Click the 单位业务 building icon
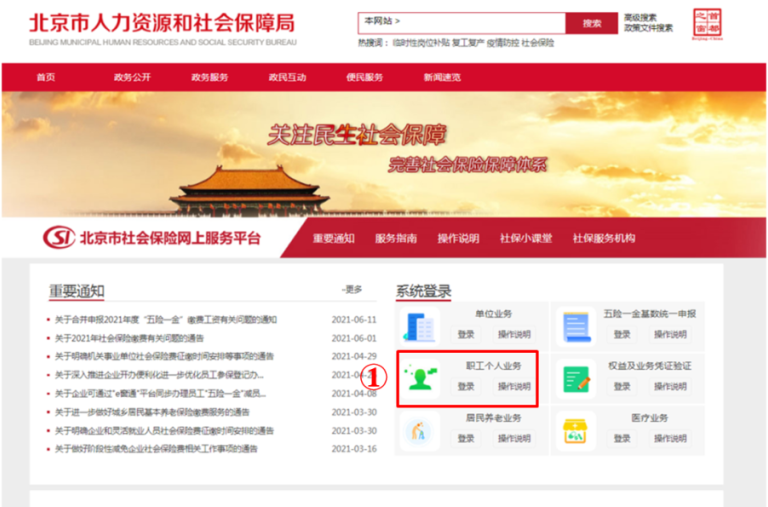Viewport: 768px width, 507px height. [419, 327]
